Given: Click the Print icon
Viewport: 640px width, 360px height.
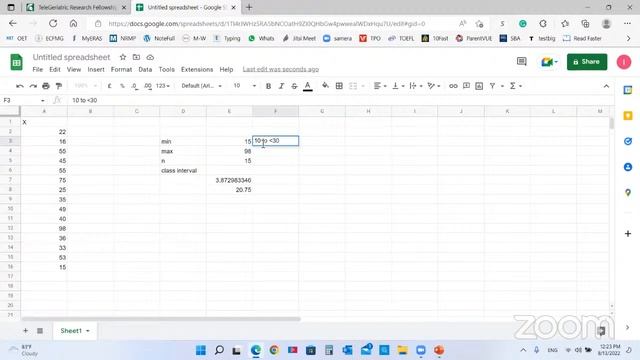Looking at the screenshot, I should click(x=46, y=86).
